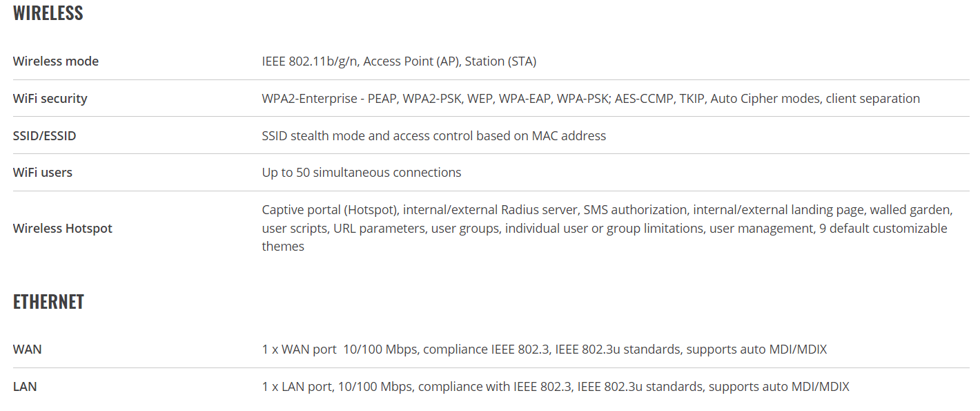Click the Captive portal (Hotspot) description

[330, 209]
